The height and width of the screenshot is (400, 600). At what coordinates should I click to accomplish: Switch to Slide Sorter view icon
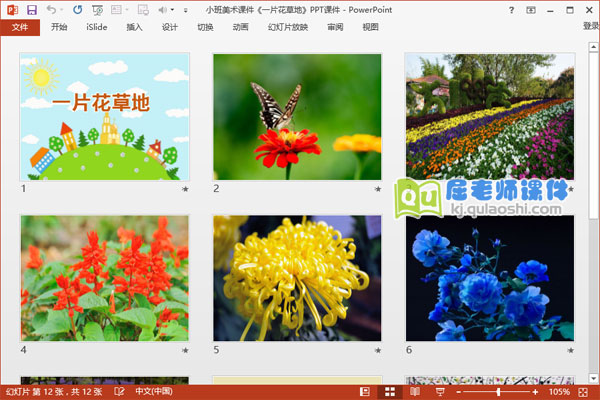(x=390, y=392)
